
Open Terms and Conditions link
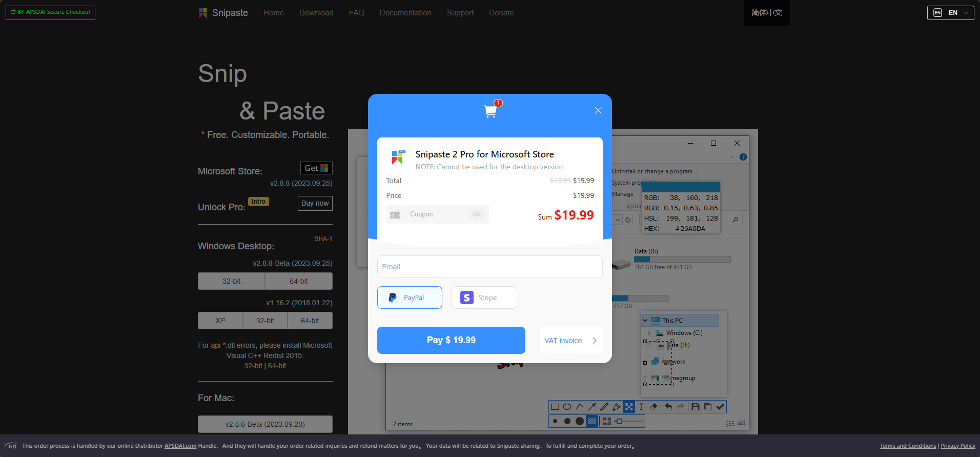[x=908, y=446]
